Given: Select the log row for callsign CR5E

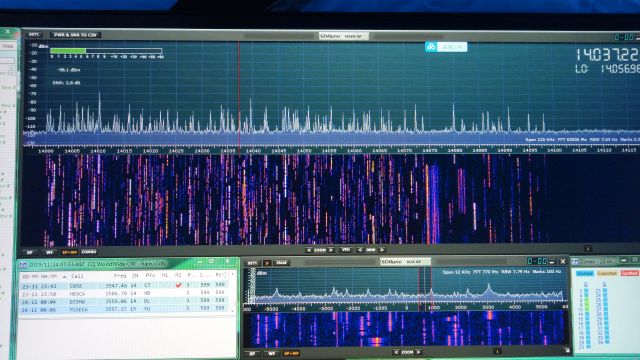Looking at the screenshot, I should [x=126, y=286].
